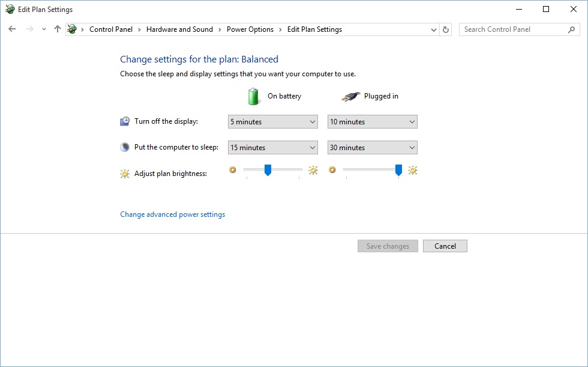Click the On battery brightness slider thumb
The image size is (588, 367).
click(x=268, y=170)
